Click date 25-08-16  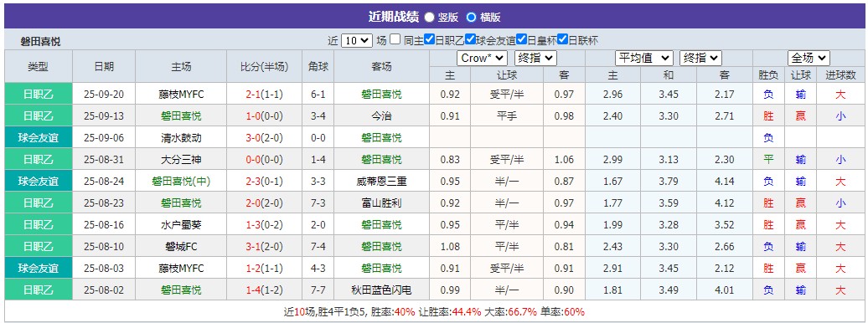104,224
